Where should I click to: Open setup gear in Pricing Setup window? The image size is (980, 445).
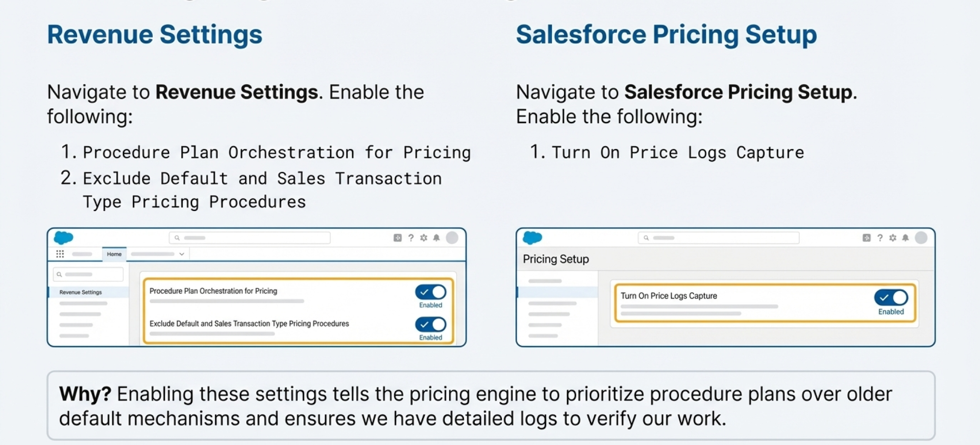(892, 238)
